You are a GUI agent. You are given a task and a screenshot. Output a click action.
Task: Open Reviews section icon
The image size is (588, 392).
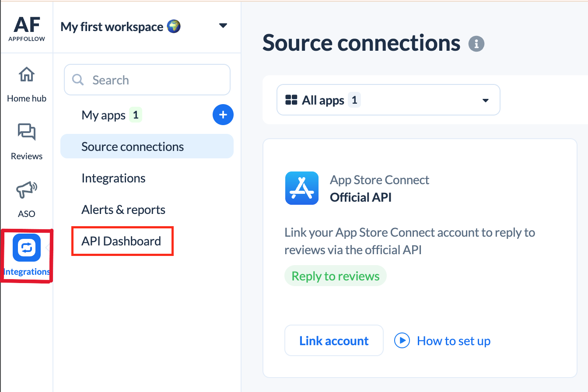(x=27, y=132)
